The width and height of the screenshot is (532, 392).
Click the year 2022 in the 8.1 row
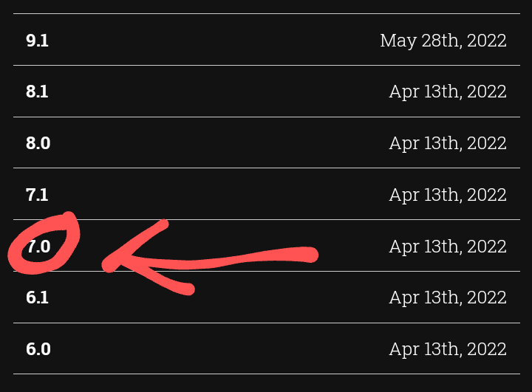pos(488,92)
